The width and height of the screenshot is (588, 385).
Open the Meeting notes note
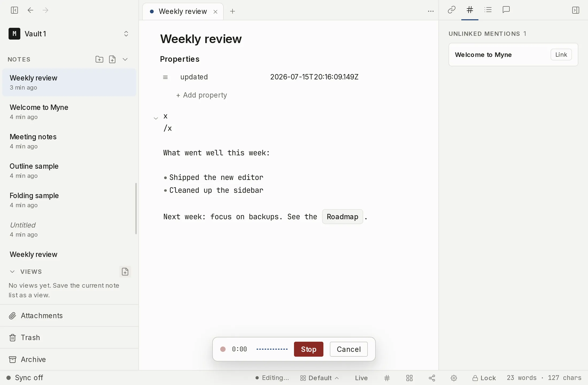coord(69,141)
